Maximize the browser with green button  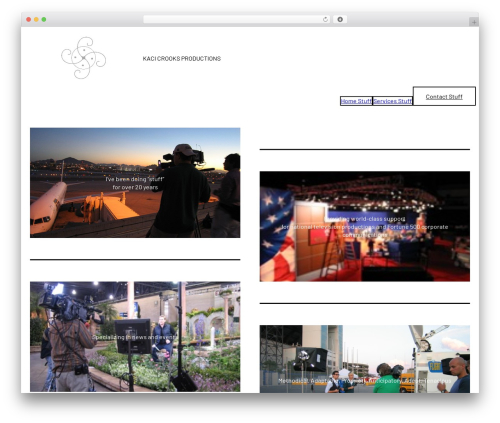(44, 19)
